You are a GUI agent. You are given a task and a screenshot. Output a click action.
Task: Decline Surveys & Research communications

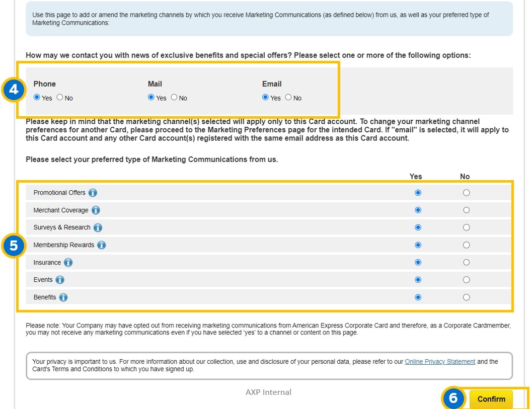coord(466,227)
